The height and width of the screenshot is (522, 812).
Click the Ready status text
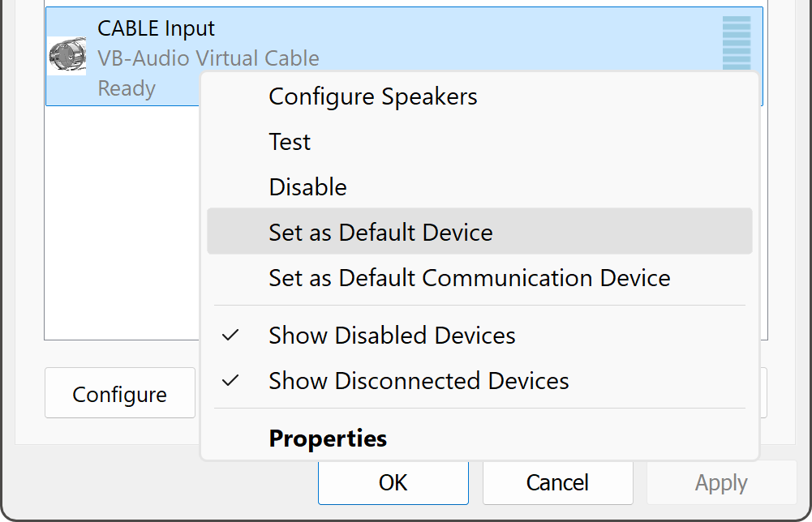[127, 88]
